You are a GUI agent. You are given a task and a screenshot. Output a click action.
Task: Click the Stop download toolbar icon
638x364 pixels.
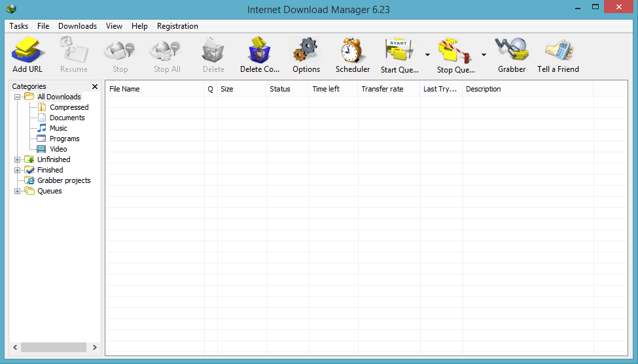(120, 50)
